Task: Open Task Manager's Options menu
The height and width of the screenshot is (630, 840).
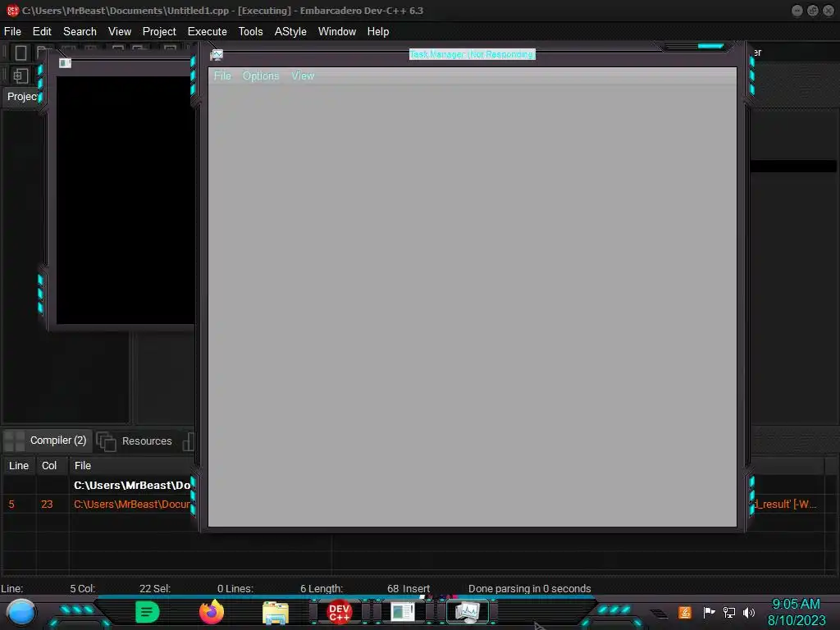Action: (x=261, y=76)
